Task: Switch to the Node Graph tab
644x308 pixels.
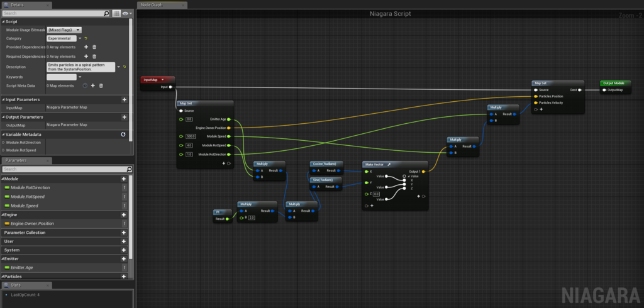Action: pos(162,5)
